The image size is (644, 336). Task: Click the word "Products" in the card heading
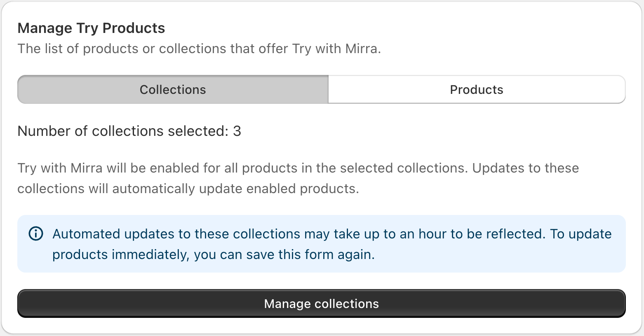134,28
